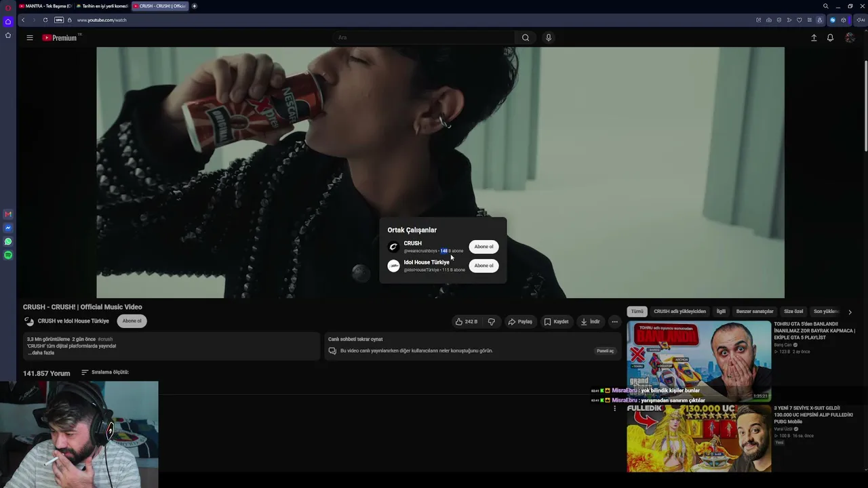Click the YouTube search magnifier button
Screen dimensions: 868x488
(526, 38)
